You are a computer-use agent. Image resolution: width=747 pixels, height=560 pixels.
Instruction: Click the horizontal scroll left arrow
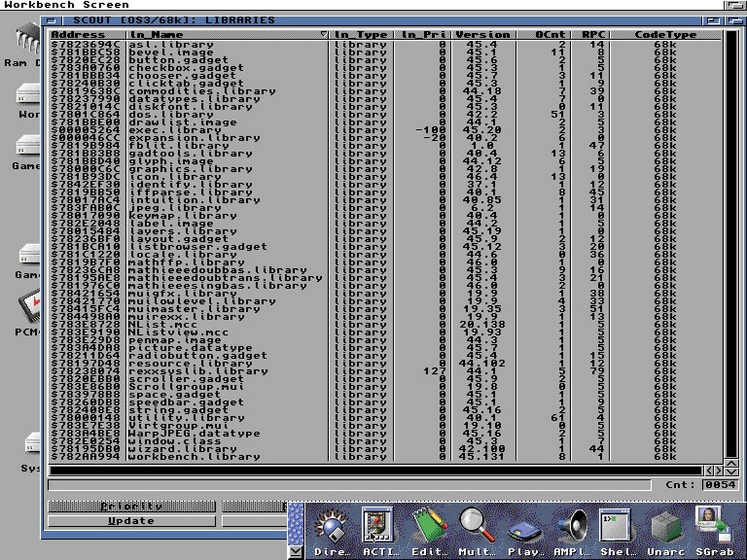(x=708, y=471)
